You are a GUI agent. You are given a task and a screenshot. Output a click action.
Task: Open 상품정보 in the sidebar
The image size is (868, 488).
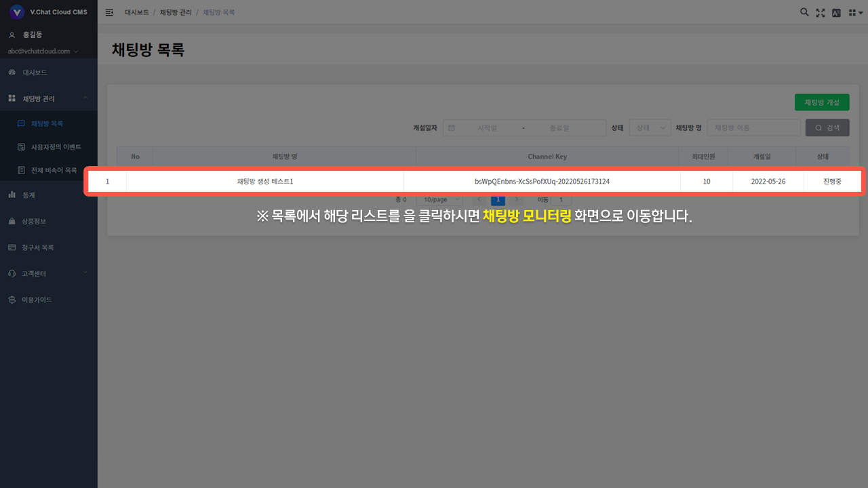pyautogui.click(x=49, y=221)
